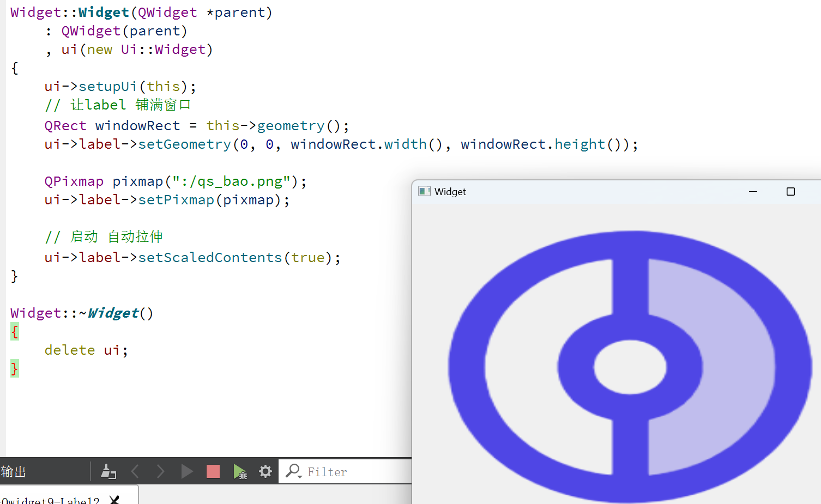Image resolution: width=821 pixels, height=504 pixels.
Task: Click the geometry() call in code
Action: (x=299, y=126)
